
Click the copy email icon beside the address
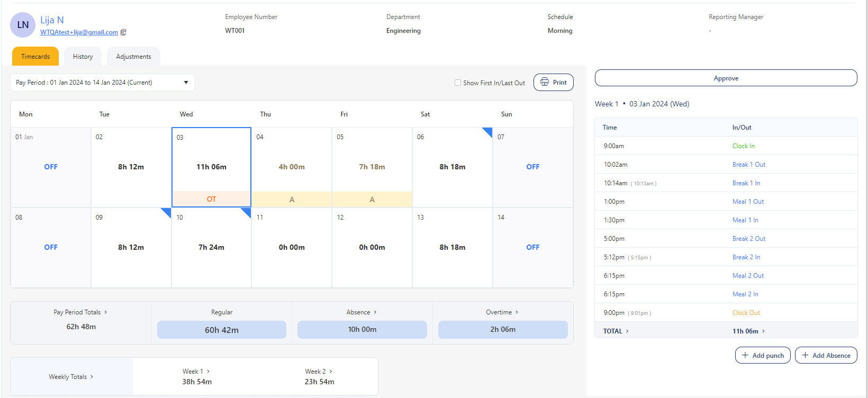tap(123, 32)
